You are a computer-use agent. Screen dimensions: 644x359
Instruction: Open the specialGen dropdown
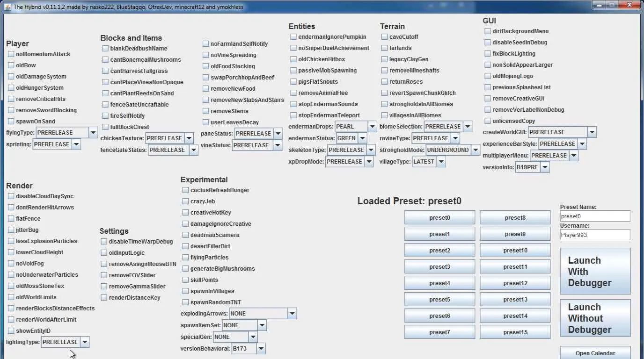tap(235, 337)
